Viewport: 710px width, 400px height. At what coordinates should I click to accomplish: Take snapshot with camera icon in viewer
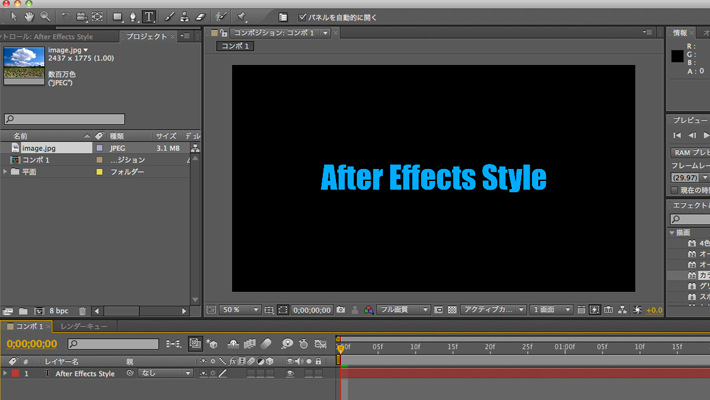[x=341, y=310]
